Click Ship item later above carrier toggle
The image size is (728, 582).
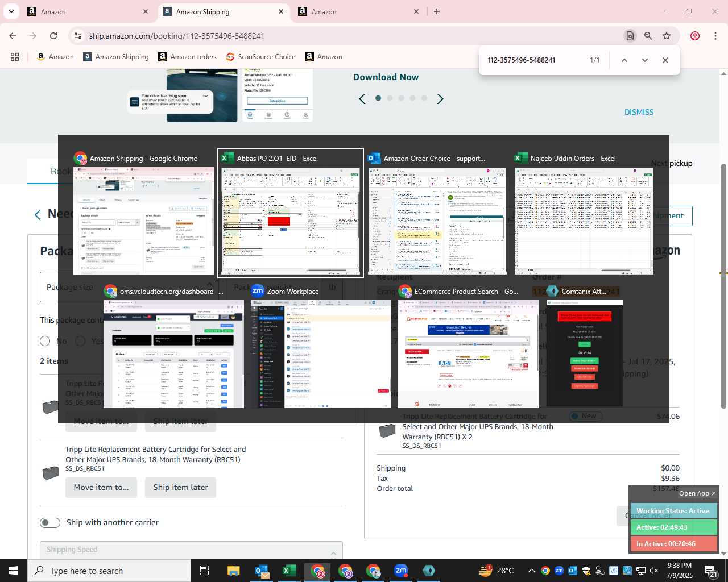point(180,487)
